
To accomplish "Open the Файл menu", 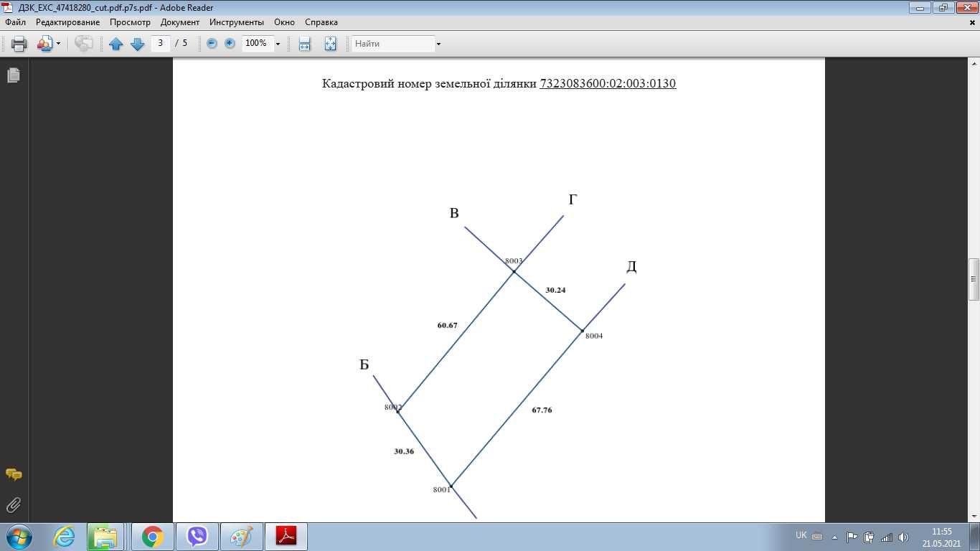I will [16, 22].
